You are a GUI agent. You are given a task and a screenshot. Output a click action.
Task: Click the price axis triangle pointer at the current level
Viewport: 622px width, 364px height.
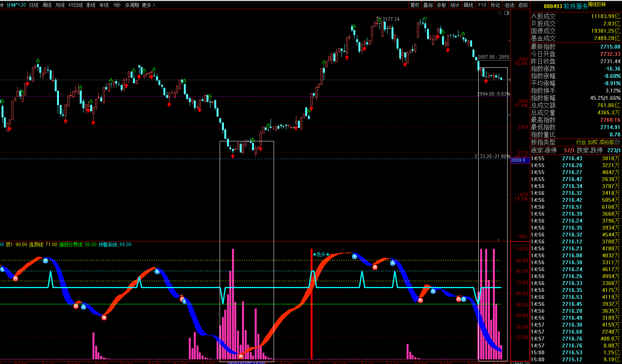click(x=509, y=80)
